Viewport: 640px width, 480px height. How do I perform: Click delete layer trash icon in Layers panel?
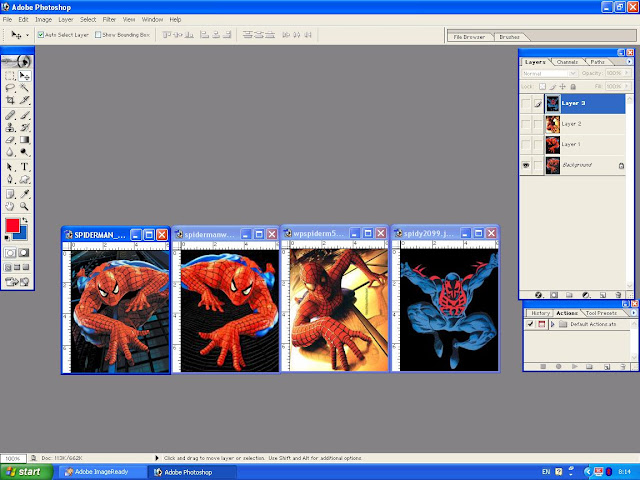coord(618,295)
